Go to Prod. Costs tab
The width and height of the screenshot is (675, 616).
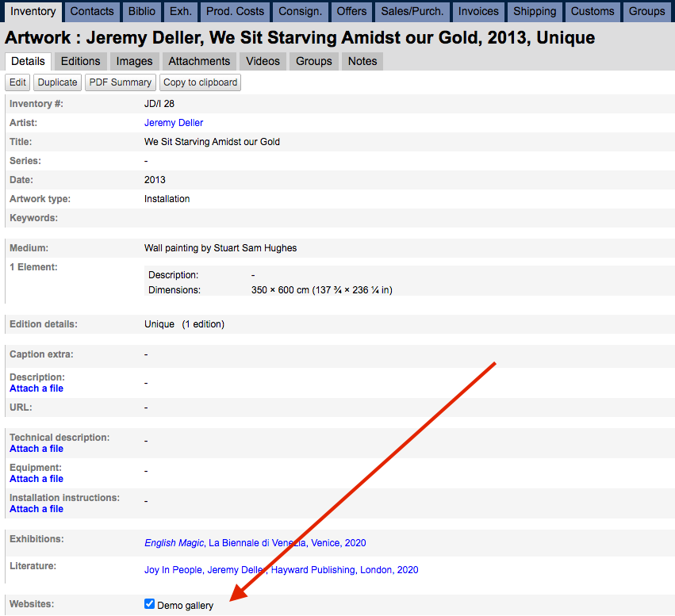(x=236, y=11)
